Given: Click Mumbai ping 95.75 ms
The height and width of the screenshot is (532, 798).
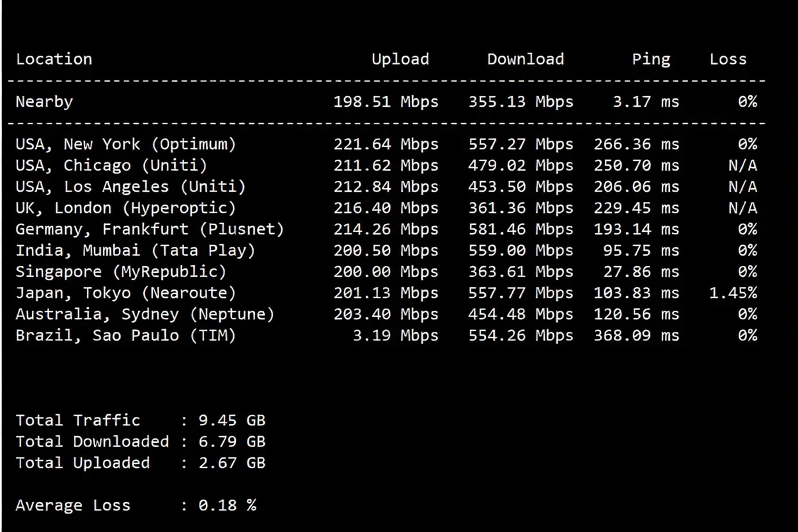Looking at the screenshot, I should coord(641,251).
